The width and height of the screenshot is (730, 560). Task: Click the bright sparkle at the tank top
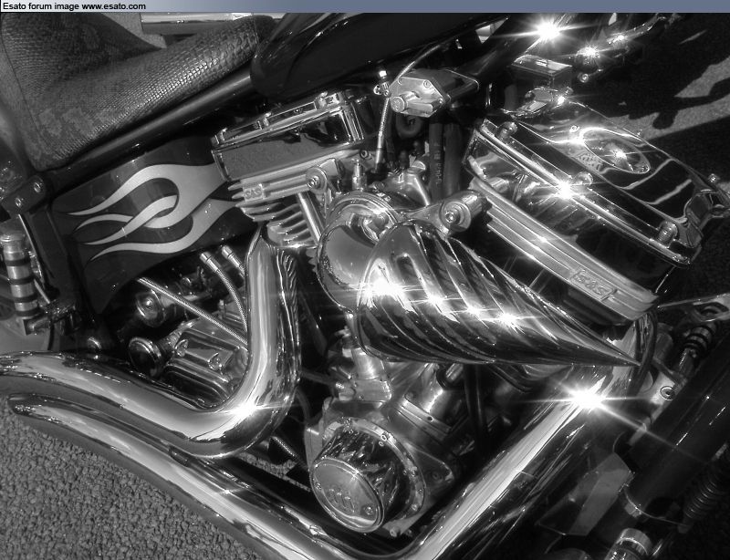[547, 30]
